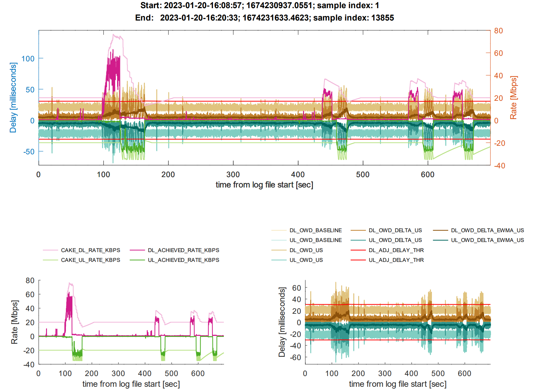535x392 pixels.
Task: Click the bottom-right plot's time axis label
Action: pyautogui.click(x=398, y=384)
